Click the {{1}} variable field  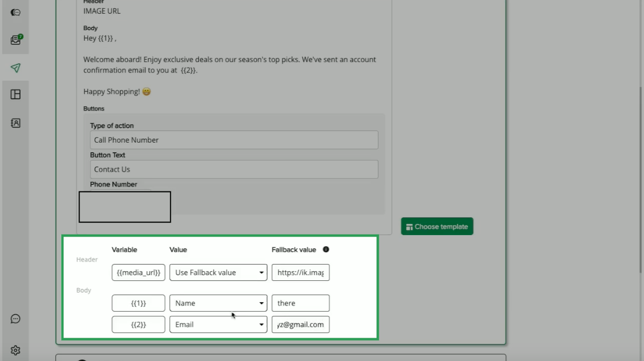[138, 303]
